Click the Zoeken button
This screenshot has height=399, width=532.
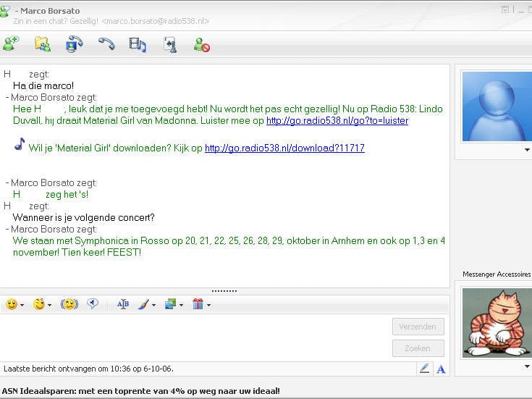click(418, 348)
